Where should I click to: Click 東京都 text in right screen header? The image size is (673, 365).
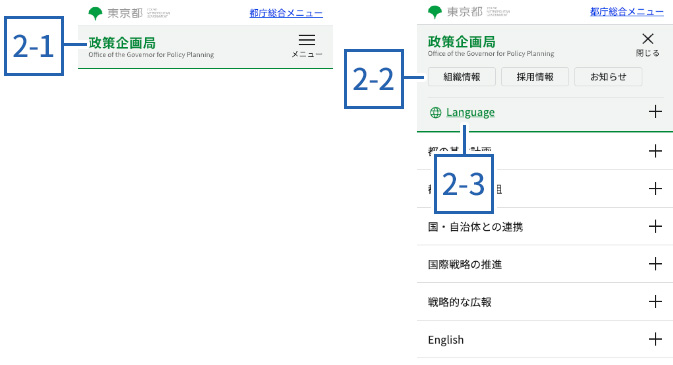pos(465,12)
